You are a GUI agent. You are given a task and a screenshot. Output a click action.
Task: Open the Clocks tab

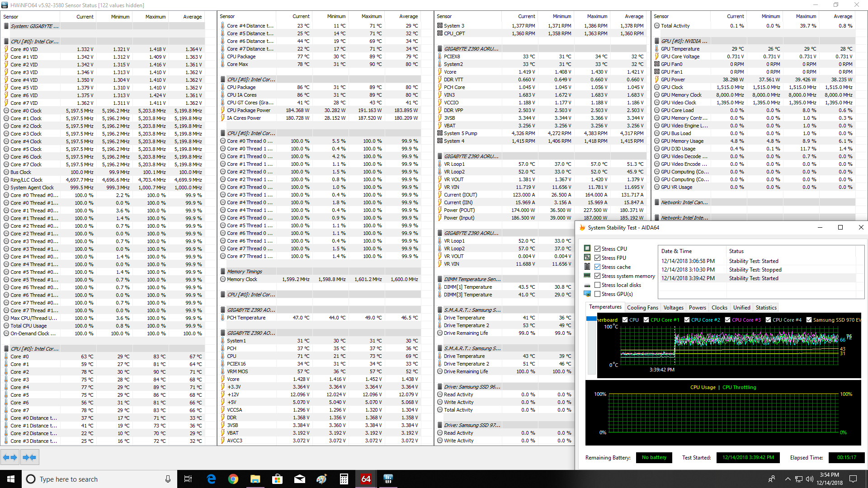click(719, 308)
